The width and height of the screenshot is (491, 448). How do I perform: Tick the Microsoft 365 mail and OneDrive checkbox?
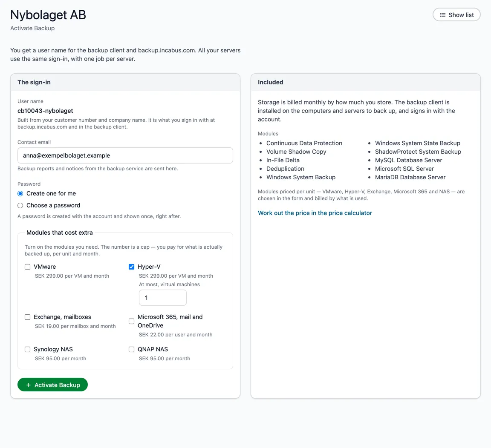(x=132, y=321)
